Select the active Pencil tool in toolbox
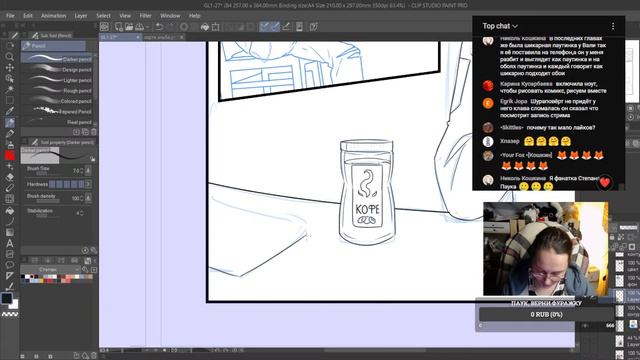The width and height of the screenshot is (640, 360). coord(10,122)
